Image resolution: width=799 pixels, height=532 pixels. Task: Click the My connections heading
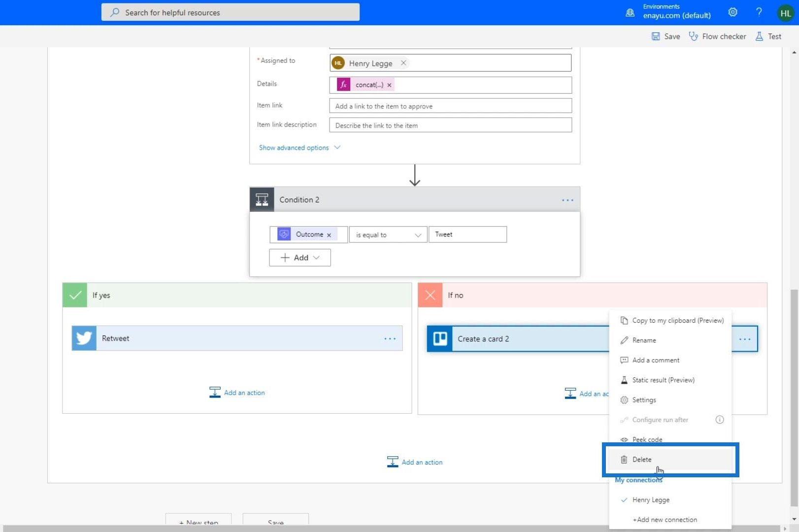638,480
